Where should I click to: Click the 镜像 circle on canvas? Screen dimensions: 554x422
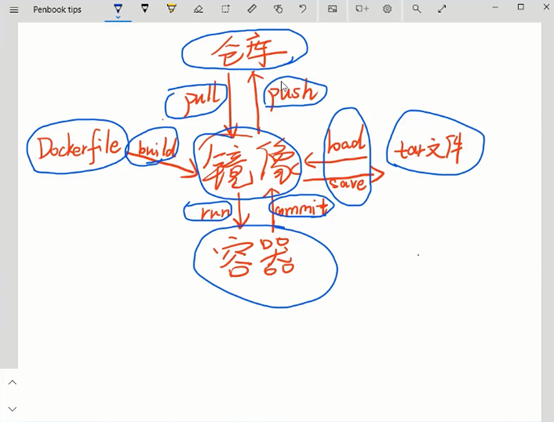click(x=247, y=163)
